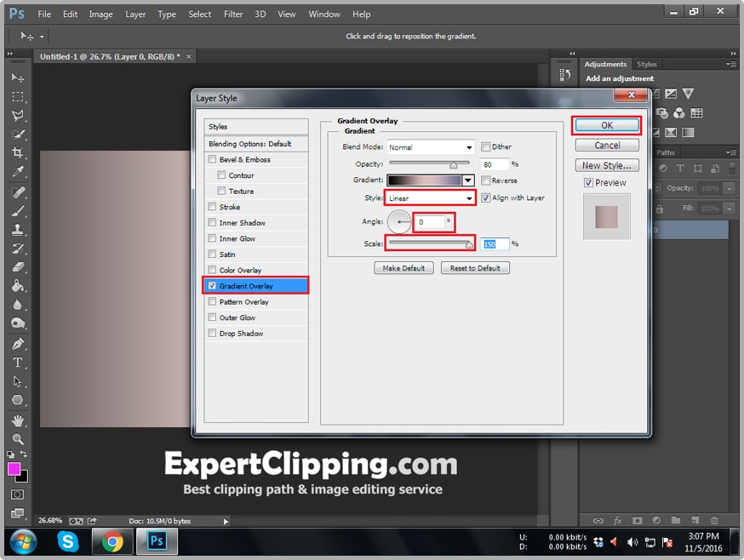Select the Horizontal Type tool
The image size is (744, 560).
click(18, 363)
